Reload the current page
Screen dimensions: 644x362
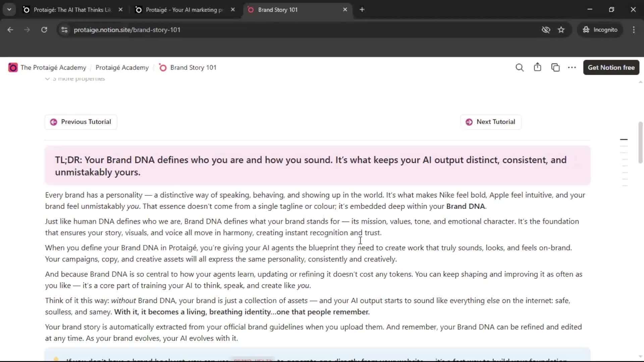point(44,30)
